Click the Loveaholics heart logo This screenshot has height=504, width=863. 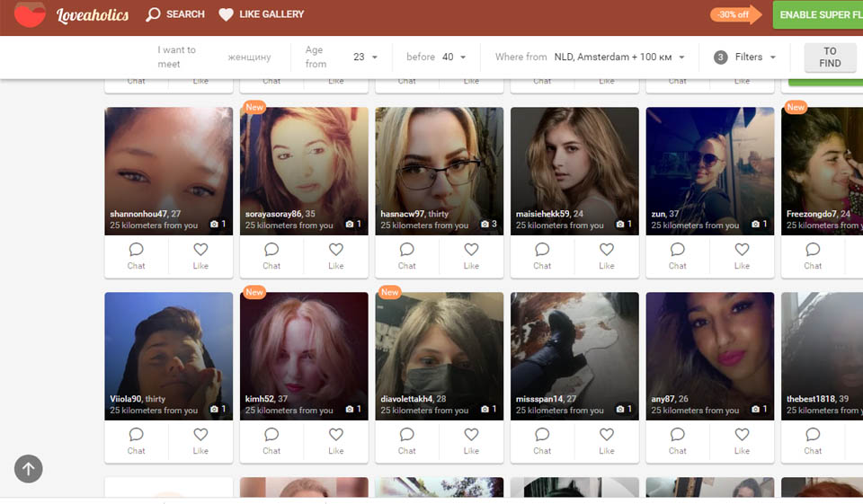coord(30,14)
